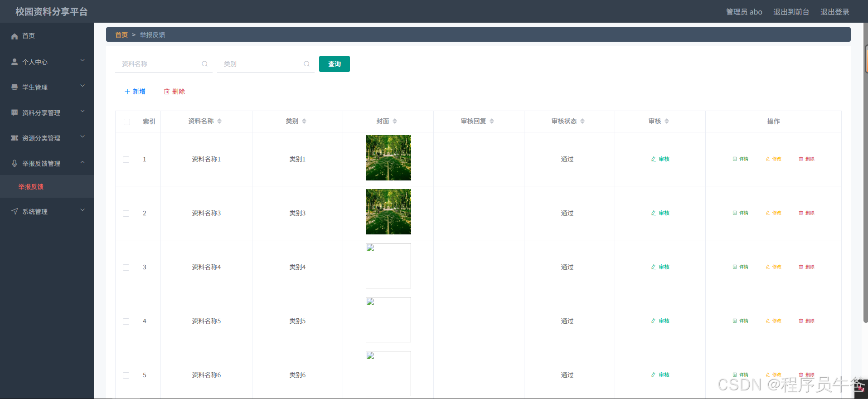Collapse the 举报反馈管理 submenu chevron
Image resolution: width=868 pixels, height=399 pixels.
82,162
